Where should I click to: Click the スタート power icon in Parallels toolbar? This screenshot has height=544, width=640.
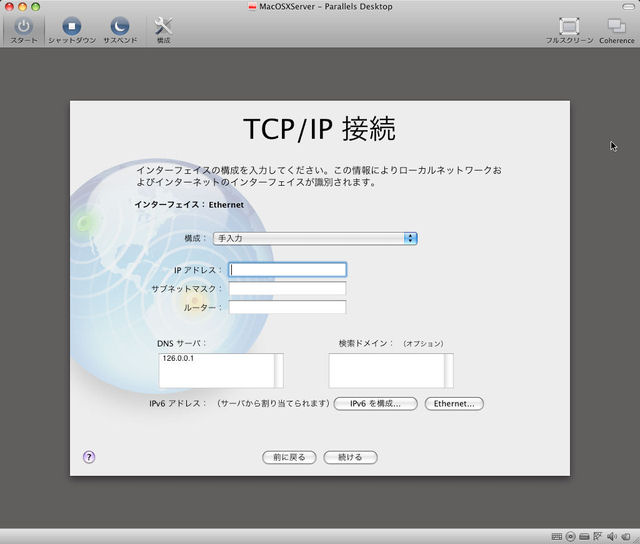pyautogui.click(x=23, y=27)
